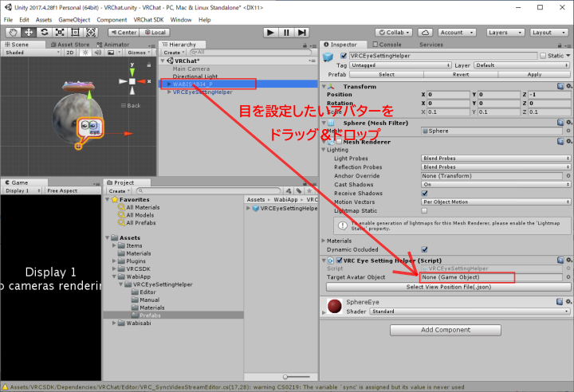
Task: Open the VRChat SDK menu
Action: (148, 20)
